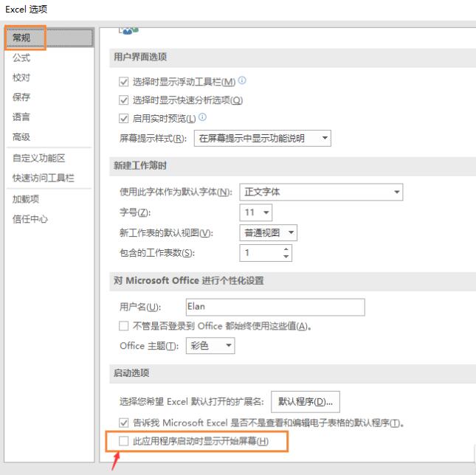Screen dimensions: 476x475
Task: Open the default font 正文字体 dropdown
Action: (x=321, y=192)
